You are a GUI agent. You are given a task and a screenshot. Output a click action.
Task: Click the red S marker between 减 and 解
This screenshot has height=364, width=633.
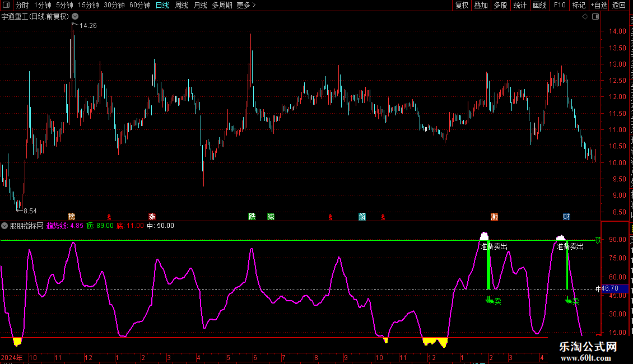331,217
